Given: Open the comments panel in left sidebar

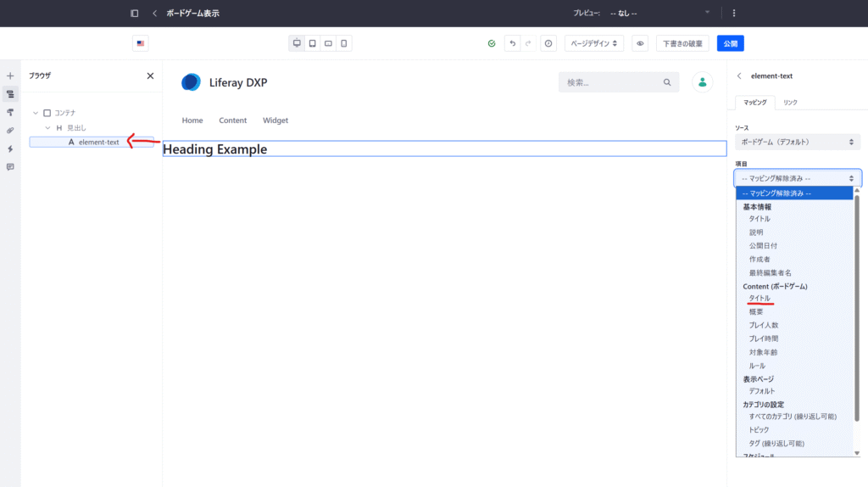Looking at the screenshot, I should coord(10,167).
